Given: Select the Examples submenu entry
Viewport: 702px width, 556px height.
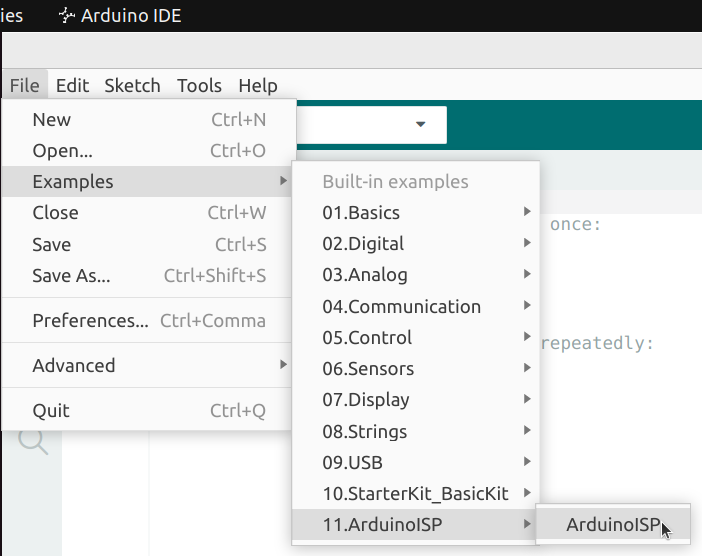Looking at the screenshot, I should (x=147, y=182).
